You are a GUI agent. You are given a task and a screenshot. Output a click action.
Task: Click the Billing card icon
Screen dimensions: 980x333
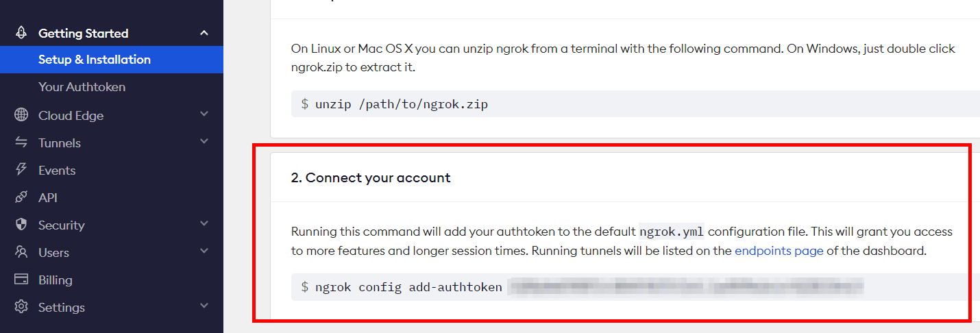point(21,280)
